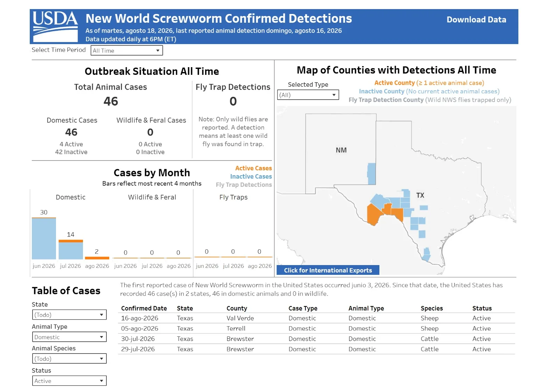Select the June 2026 domestic bar
The width and height of the screenshot is (560, 392).
(x=44, y=238)
